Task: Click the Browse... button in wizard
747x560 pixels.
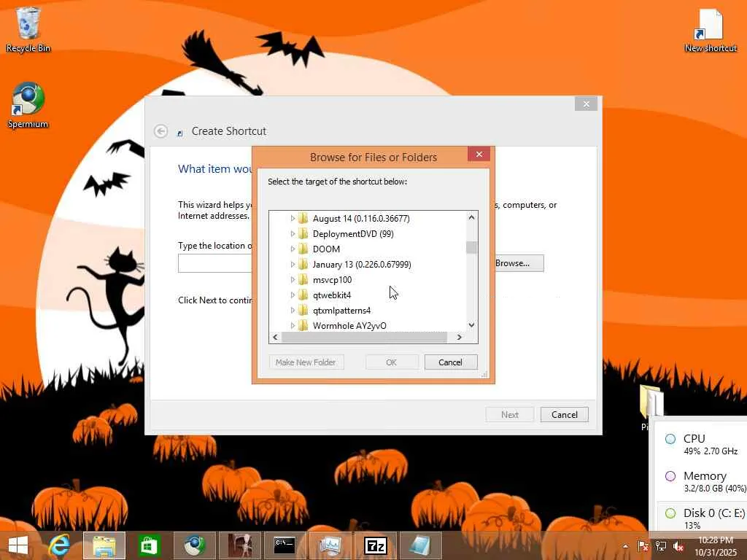Action: click(x=517, y=262)
